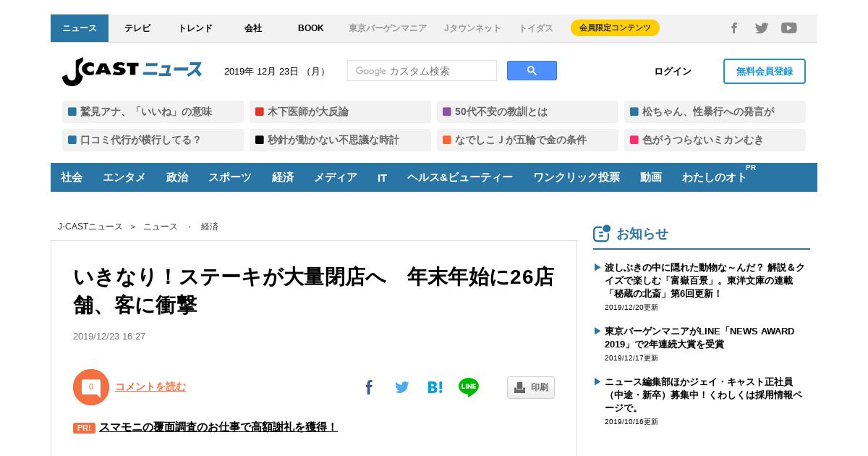868x456 pixels.
Task: Click article timestamp 2019/12/23 16:27
Action: pyautogui.click(x=109, y=337)
